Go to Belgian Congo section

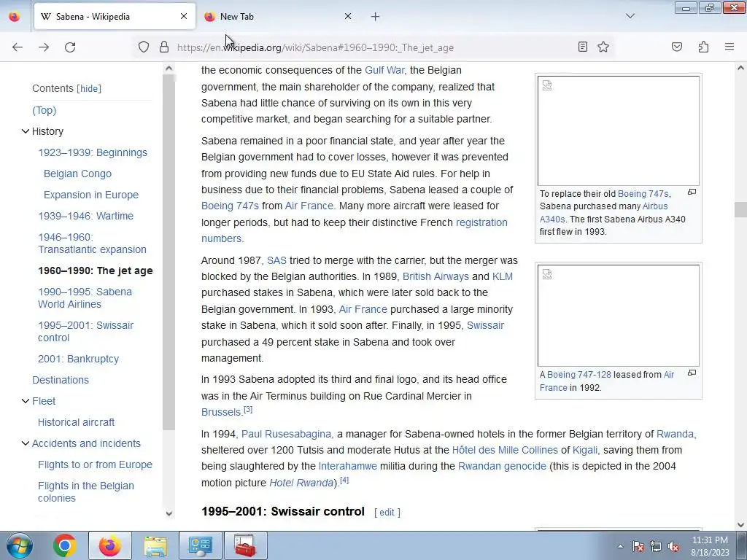[77, 174]
